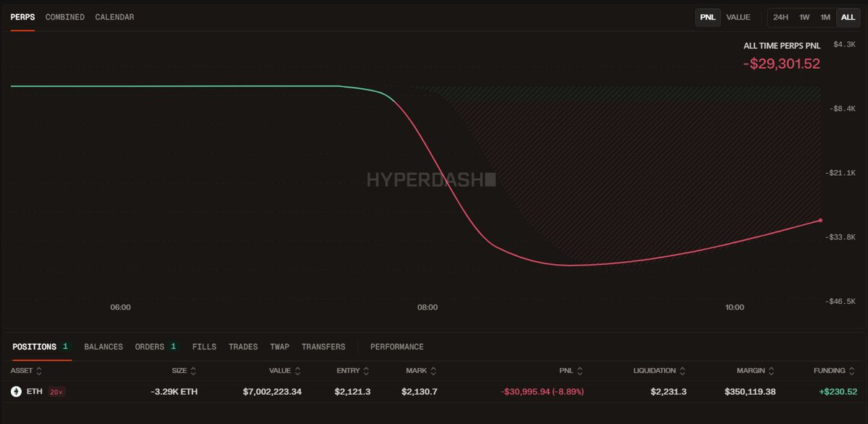
Task: Open the ASSET column sort chevron
Action: [39, 370]
